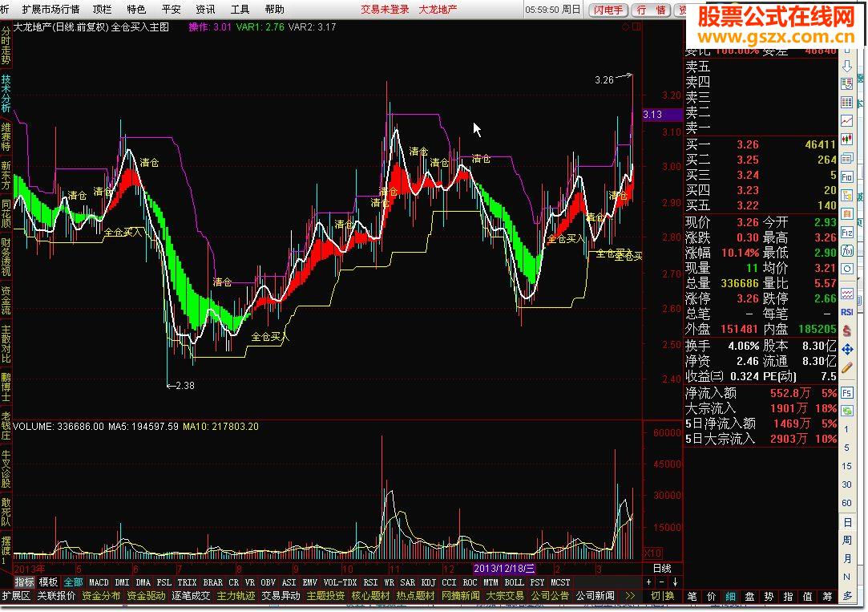Open the 同花顺 left sidebar tab

(x=6, y=215)
